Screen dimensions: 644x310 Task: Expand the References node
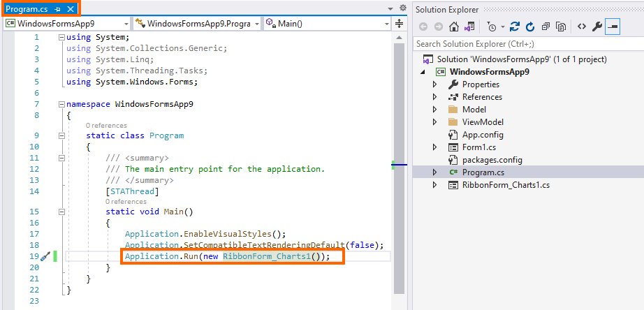435,97
